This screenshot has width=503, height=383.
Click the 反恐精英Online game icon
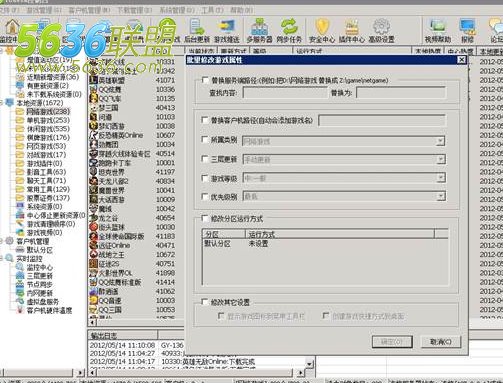(x=93, y=135)
